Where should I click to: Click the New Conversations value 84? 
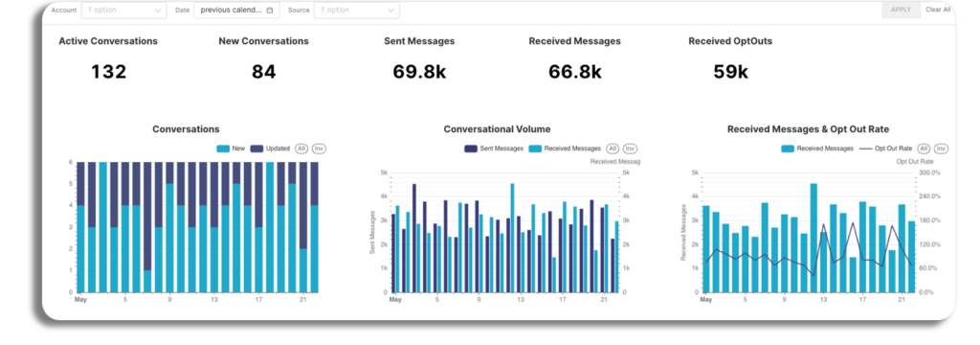(264, 72)
